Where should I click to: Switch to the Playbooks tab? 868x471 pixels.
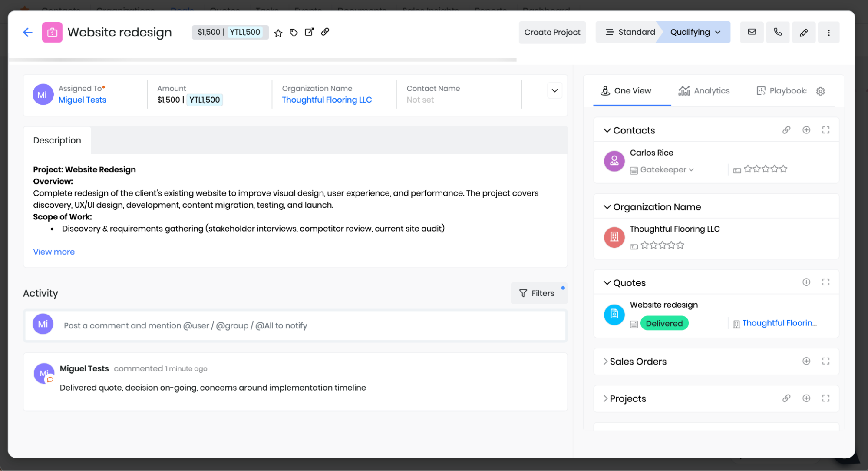(x=782, y=91)
